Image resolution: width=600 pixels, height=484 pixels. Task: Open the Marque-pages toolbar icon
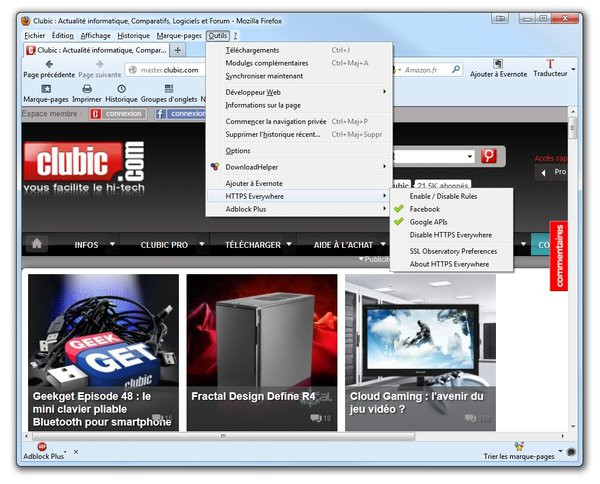[x=46, y=89]
